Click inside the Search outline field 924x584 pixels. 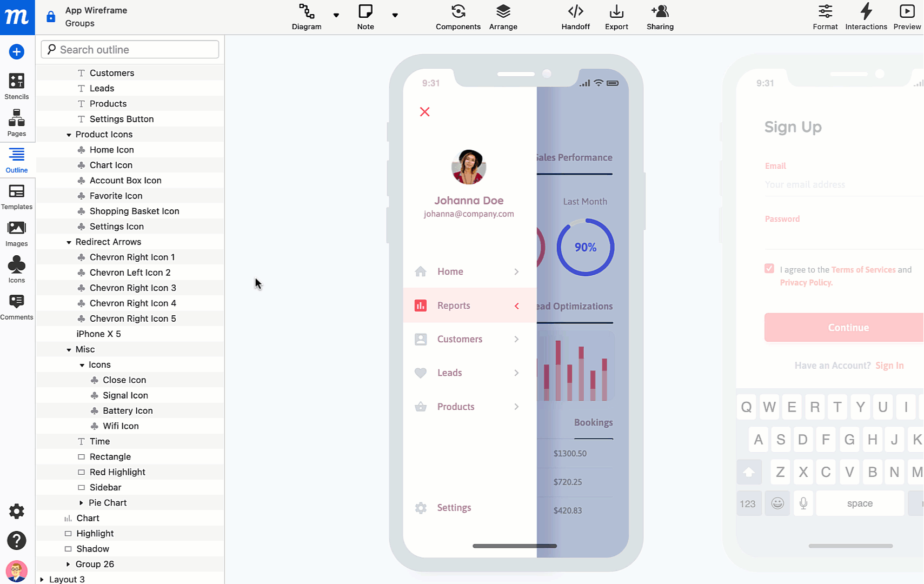point(130,49)
